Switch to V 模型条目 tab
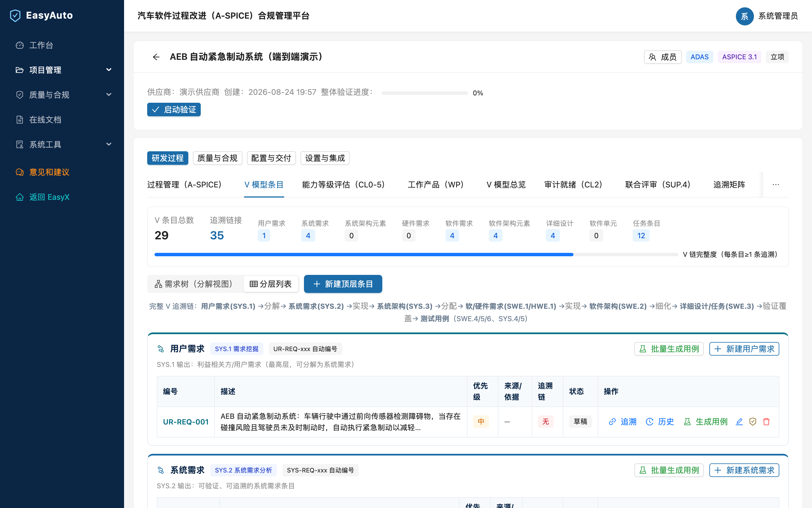The height and width of the screenshot is (508, 812). (x=264, y=185)
